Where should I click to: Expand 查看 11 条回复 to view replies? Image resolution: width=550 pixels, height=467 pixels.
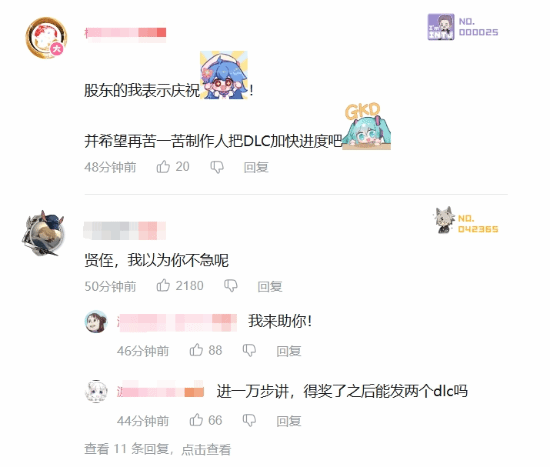[157, 449]
